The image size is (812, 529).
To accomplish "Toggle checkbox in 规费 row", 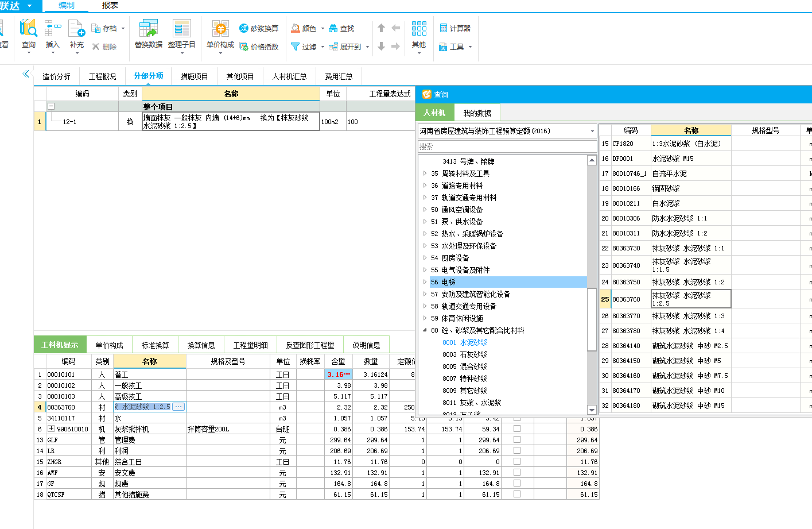I will [517, 483].
